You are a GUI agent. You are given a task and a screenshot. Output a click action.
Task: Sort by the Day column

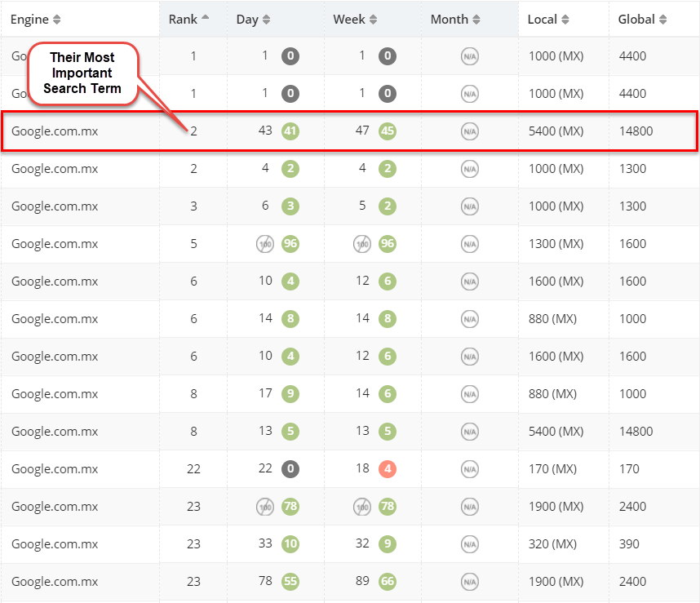tap(266, 20)
